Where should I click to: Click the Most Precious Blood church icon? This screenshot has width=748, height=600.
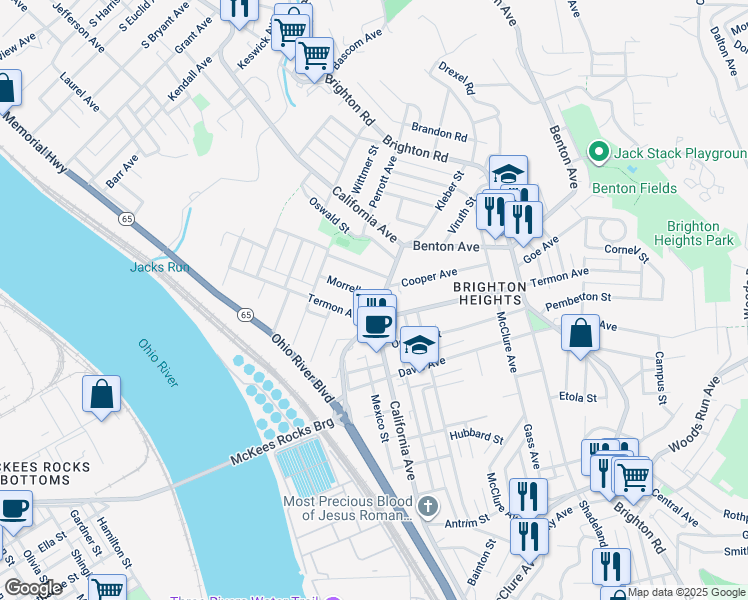tap(428, 507)
